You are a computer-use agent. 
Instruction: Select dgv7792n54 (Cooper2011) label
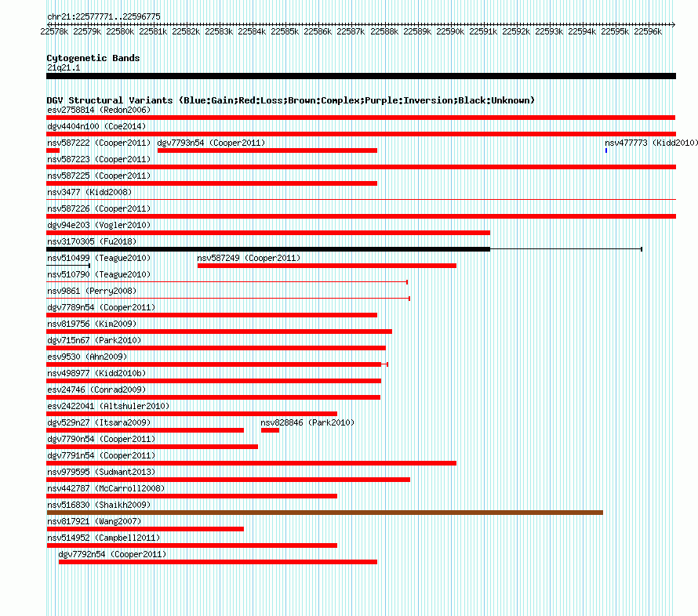click(x=112, y=554)
